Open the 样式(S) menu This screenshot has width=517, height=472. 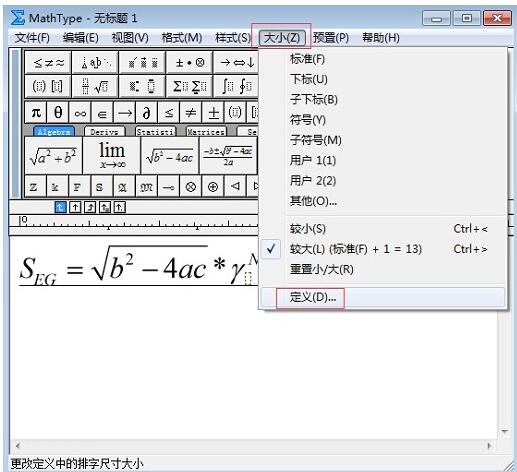click(233, 38)
